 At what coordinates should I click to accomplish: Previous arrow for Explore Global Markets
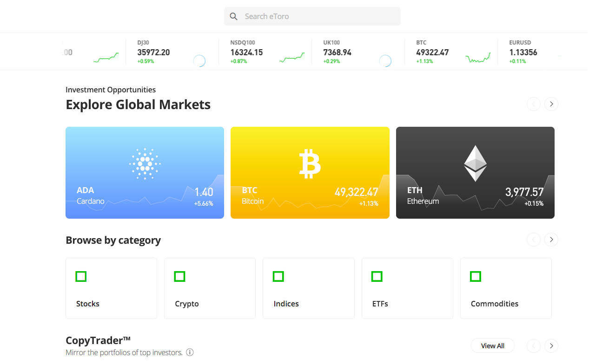pos(534,104)
